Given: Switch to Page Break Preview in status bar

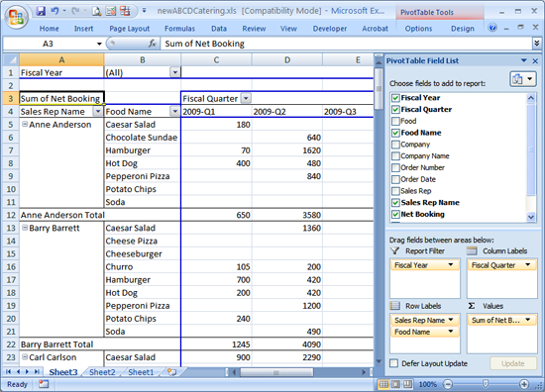Looking at the screenshot, I should (407, 384).
